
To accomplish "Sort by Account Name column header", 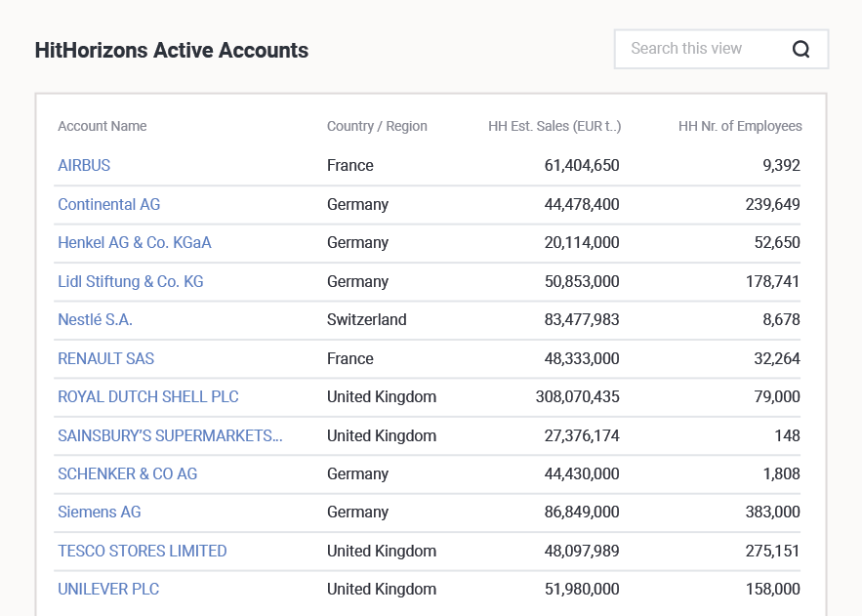I will [x=103, y=126].
